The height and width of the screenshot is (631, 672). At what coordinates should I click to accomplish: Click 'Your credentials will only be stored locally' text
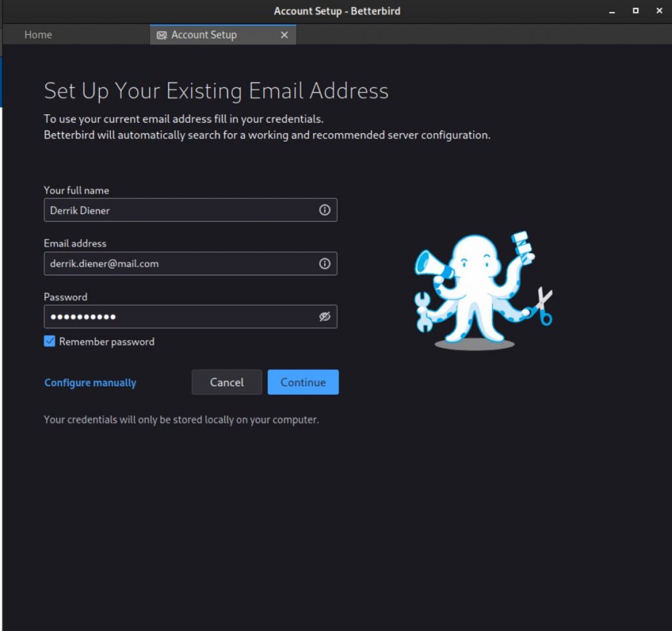point(181,419)
